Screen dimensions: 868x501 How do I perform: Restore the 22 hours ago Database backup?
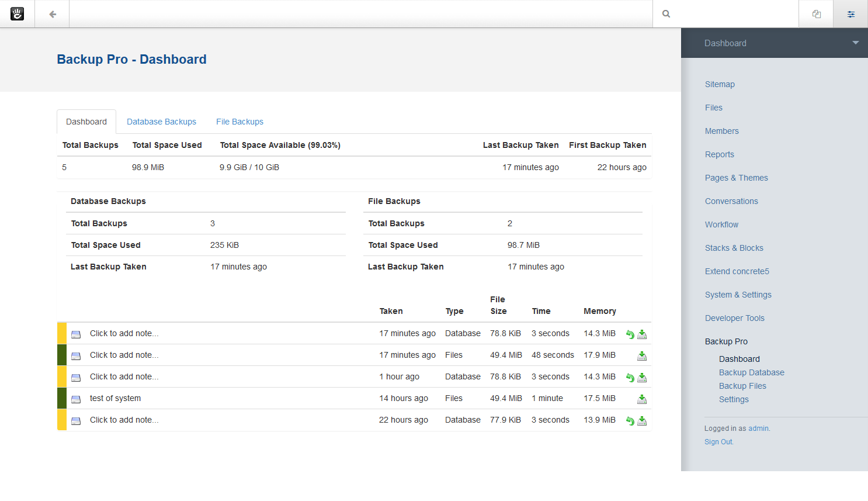tap(630, 421)
